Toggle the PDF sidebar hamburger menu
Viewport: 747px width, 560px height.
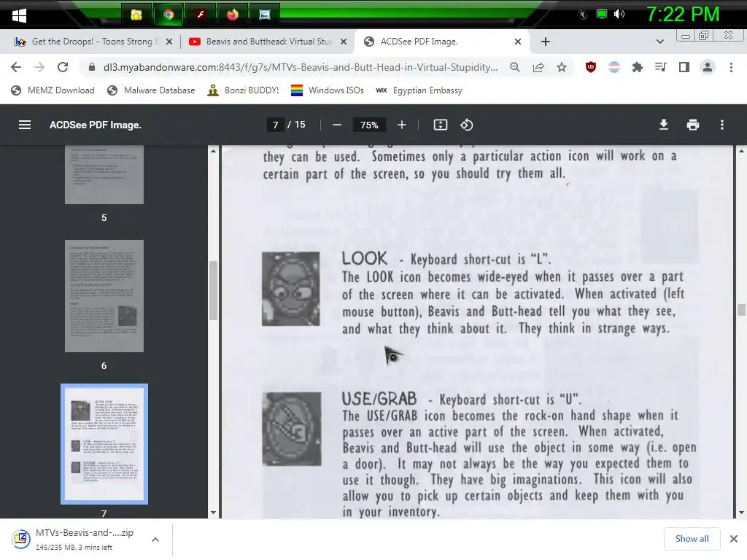click(25, 125)
